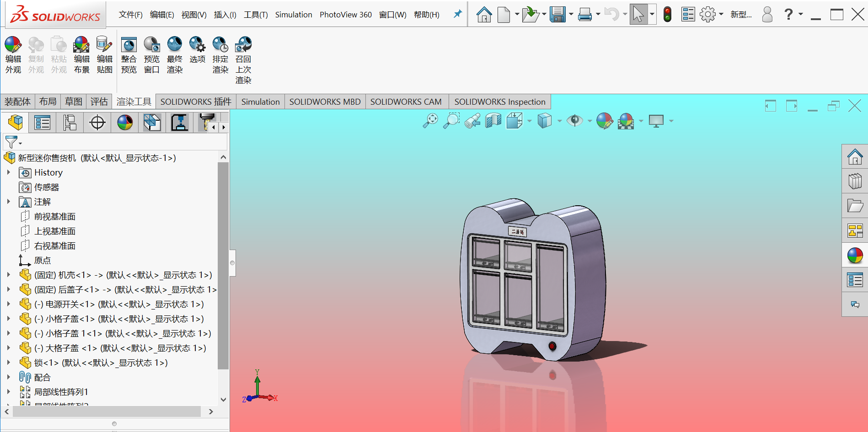Pin the menu bar with pushpin

pos(457,14)
